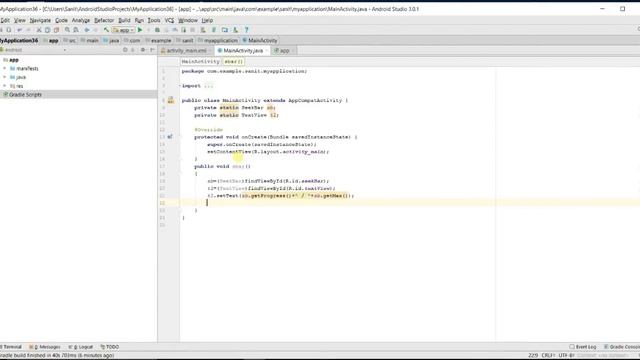Click the Debug app bug icon

(157, 30)
